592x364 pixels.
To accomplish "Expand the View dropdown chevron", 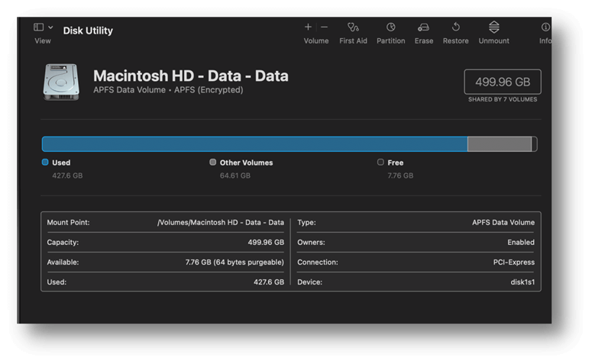I will pyautogui.click(x=50, y=27).
